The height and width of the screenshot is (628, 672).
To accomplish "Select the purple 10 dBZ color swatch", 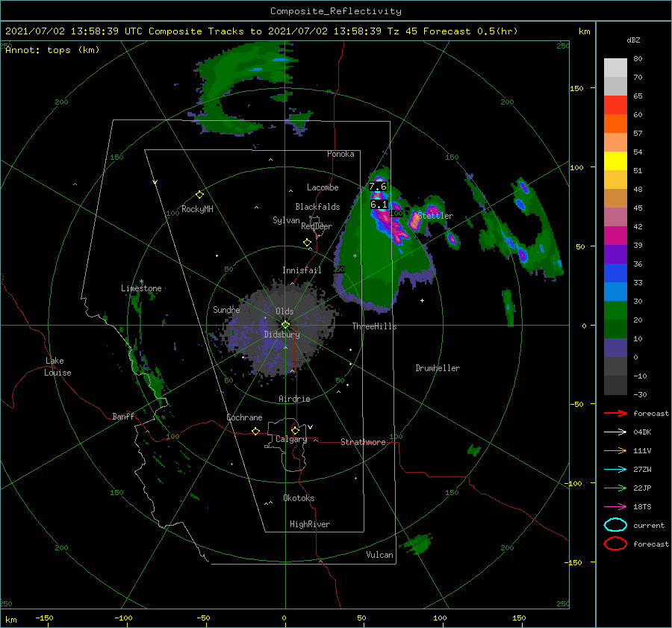I will (x=615, y=348).
